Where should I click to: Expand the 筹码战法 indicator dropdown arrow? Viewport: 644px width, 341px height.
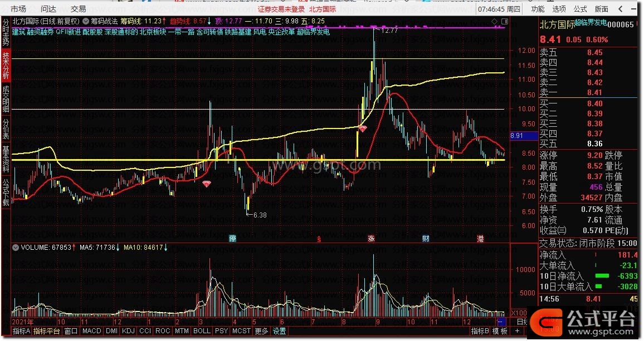click(85, 21)
